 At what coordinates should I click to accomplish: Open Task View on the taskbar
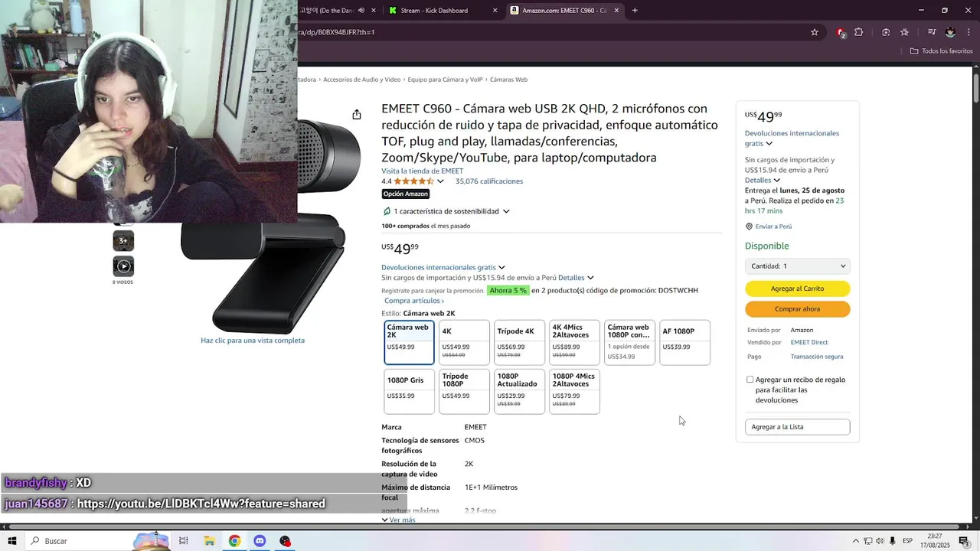184,541
